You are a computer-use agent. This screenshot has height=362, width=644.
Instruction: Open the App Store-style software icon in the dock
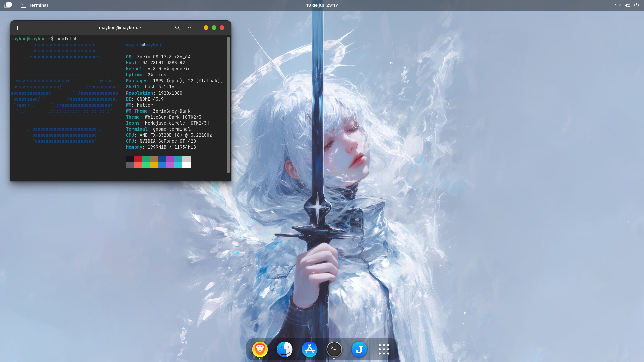coord(310,349)
